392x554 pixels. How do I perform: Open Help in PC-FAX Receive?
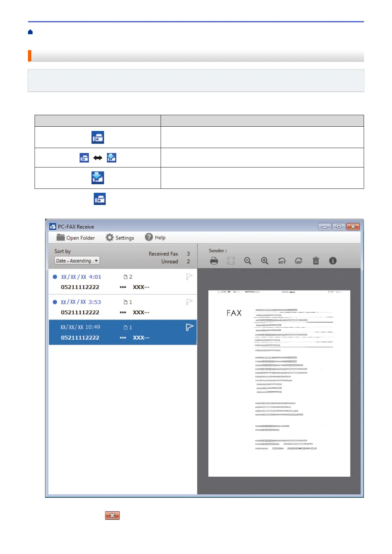point(155,237)
